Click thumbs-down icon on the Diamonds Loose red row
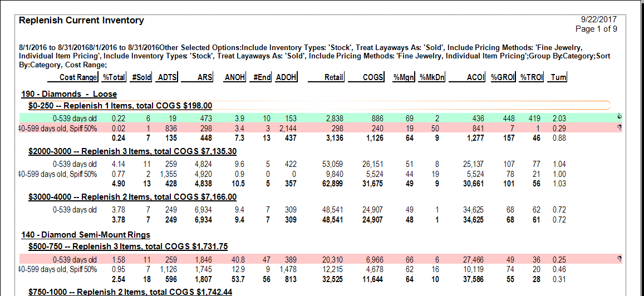This screenshot has height=296, width=644. [619, 127]
